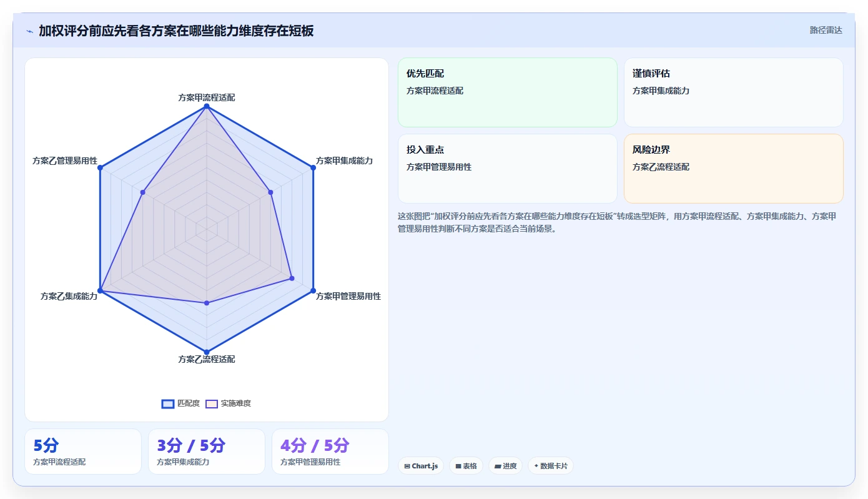The width and height of the screenshot is (868, 499).
Task: Click the 路径雷达 label in the header
Action: coord(826,30)
